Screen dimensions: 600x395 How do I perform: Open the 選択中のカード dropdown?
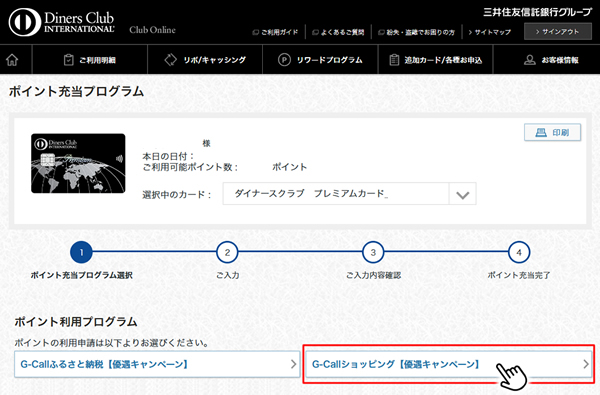[349, 194]
